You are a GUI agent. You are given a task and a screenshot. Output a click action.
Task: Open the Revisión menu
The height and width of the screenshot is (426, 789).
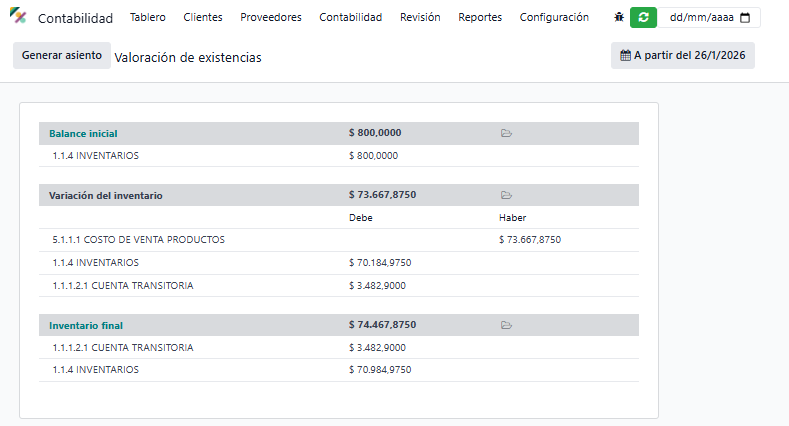(420, 17)
